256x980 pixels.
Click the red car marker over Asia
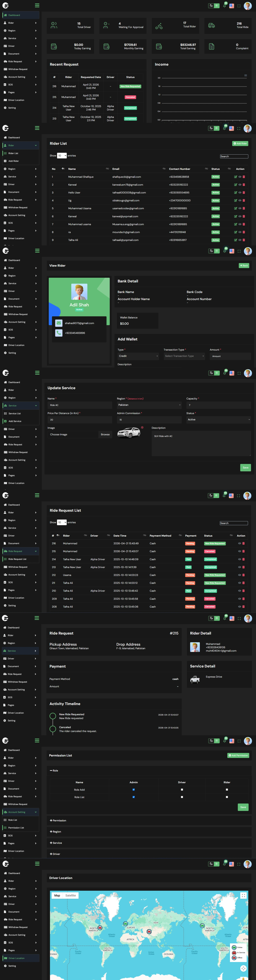pyautogui.click(x=149, y=931)
